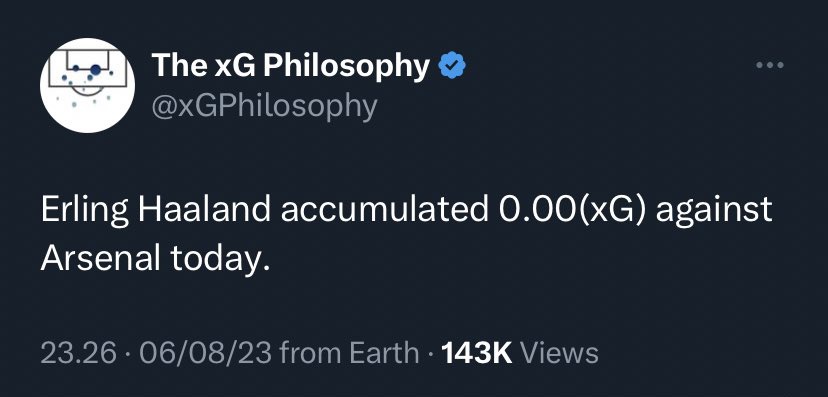Click the word against in the tweet
The width and height of the screenshot is (828, 397).
click(x=714, y=211)
